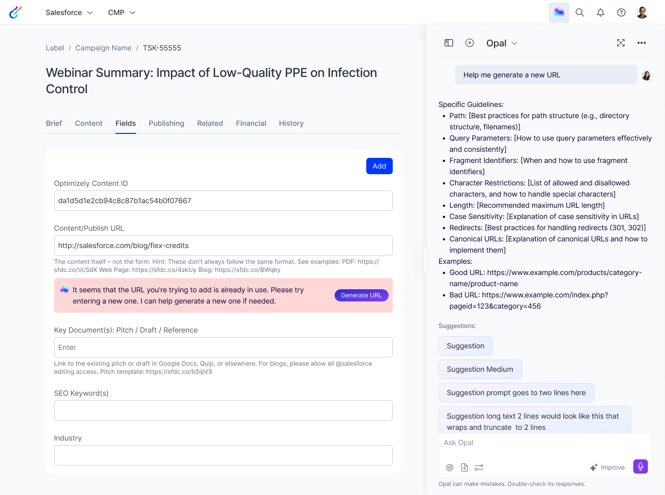665x495 pixels.
Task: Open Opal panel more options menu
Action: [642, 43]
